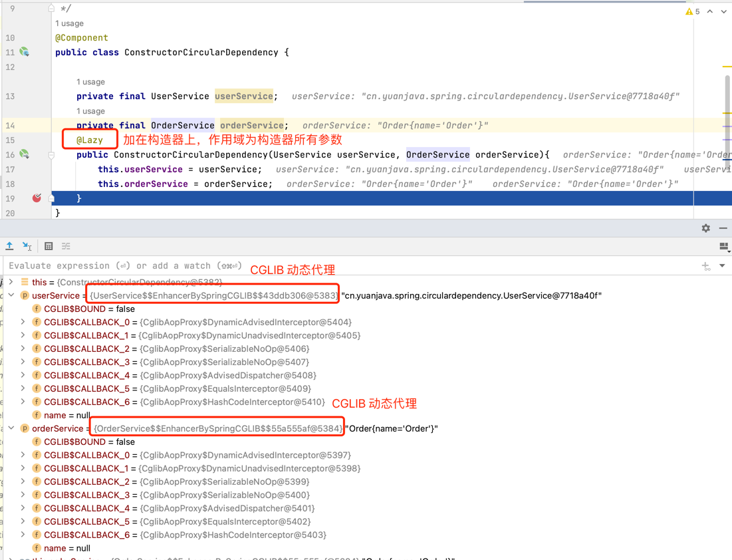Click the Step Out arrow icon
Screen dimensions: 732x560
click(x=9, y=246)
